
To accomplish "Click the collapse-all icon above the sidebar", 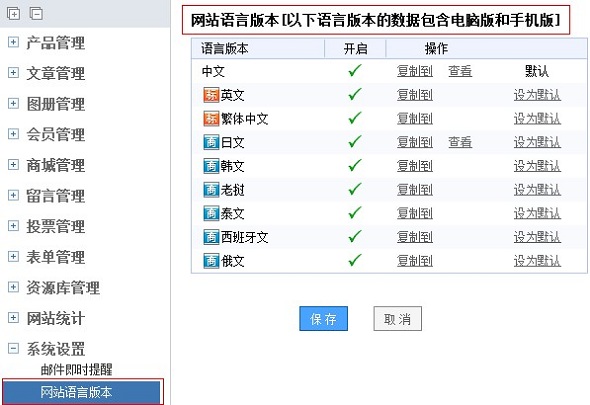I will tap(36, 14).
